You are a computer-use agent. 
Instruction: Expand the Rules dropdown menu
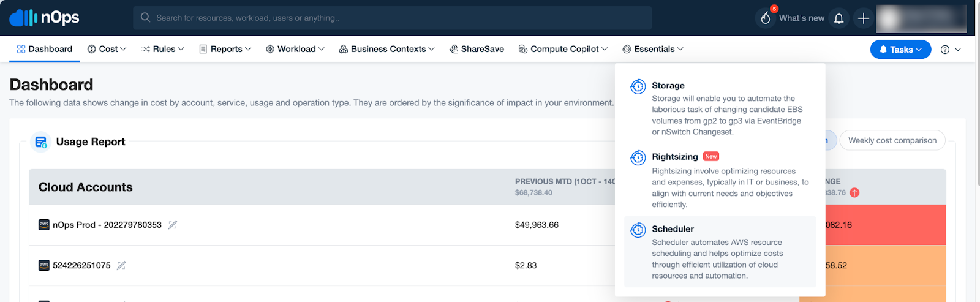(x=162, y=49)
